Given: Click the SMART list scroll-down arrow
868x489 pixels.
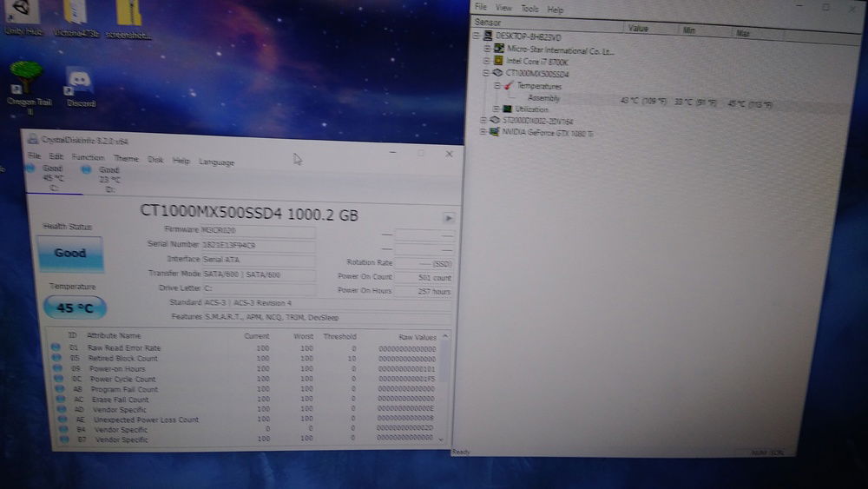Looking at the screenshot, I should click(441, 439).
